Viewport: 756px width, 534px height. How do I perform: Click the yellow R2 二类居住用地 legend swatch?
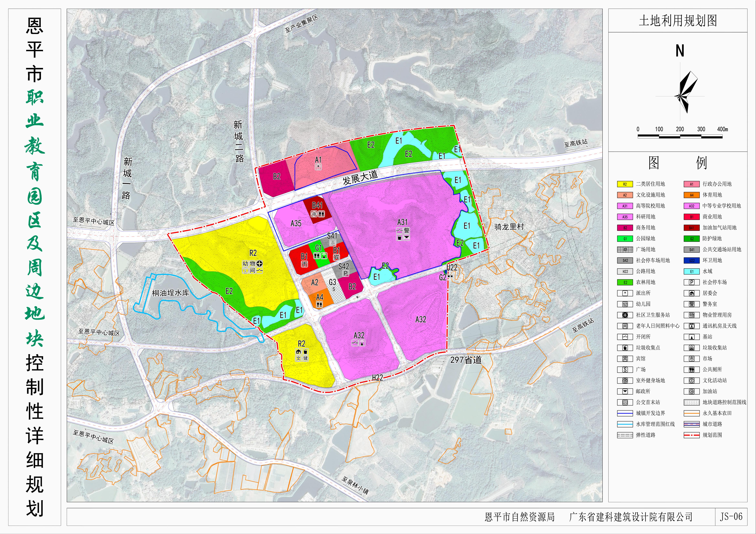(625, 184)
